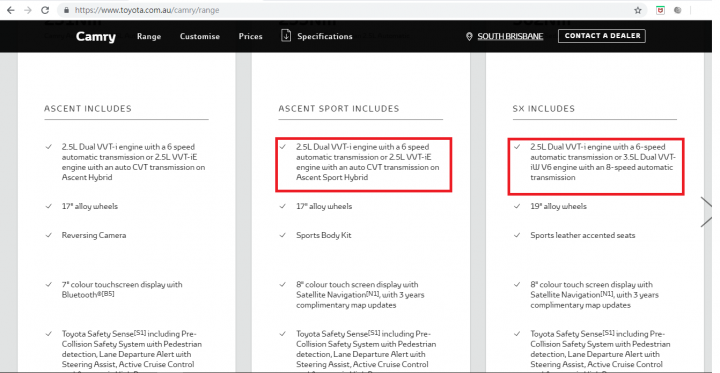The image size is (720, 373).
Task: Click the browser forward arrow
Action: click(28, 10)
